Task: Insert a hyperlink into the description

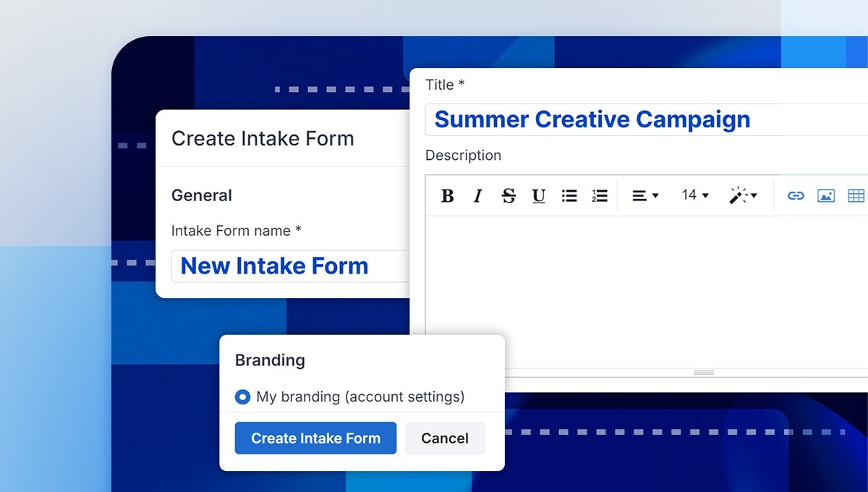Action: pos(796,195)
